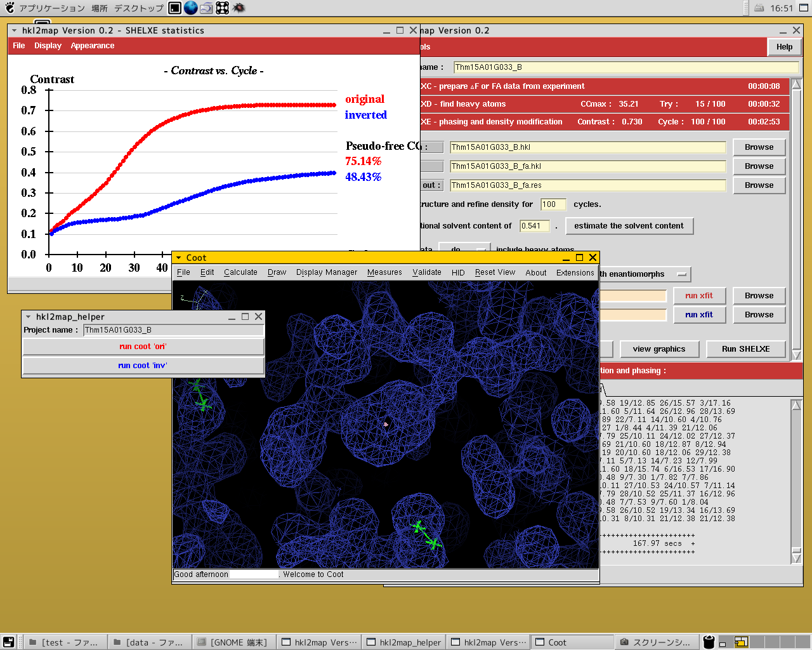The height and width of the screenshot is (650, 812).
Task: Click the yellow tray icon at bottom right
Action: click(741, 642)
